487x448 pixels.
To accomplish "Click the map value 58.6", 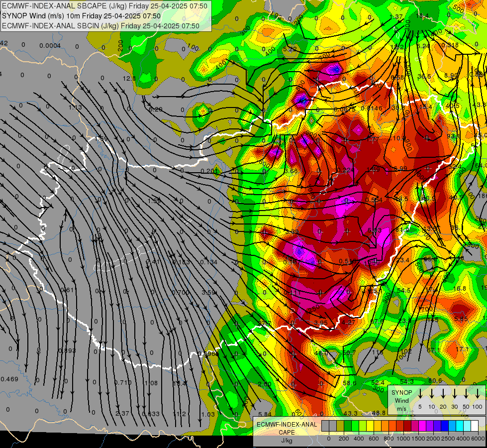I will 349,383.
